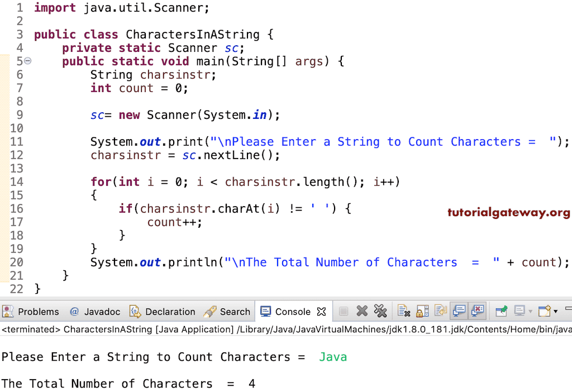
Task: Remove all terminated launches in Console toolbar
Action: point(381,312)
